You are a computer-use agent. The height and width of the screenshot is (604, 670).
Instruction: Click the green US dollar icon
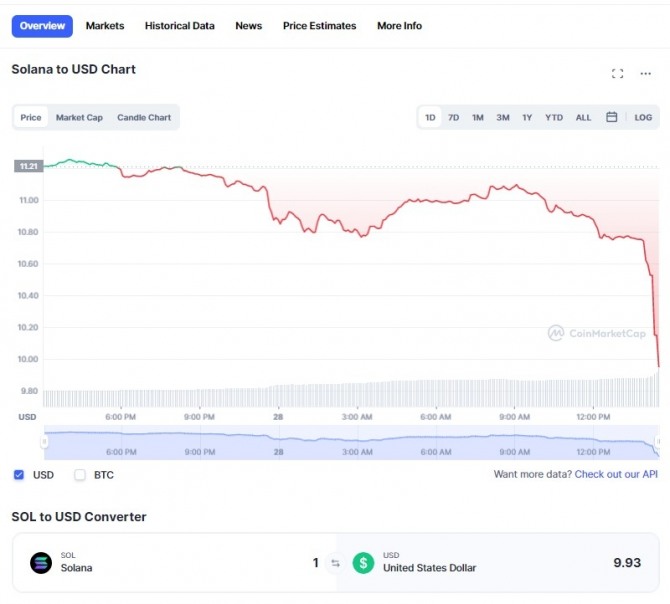tap(363, 563)
